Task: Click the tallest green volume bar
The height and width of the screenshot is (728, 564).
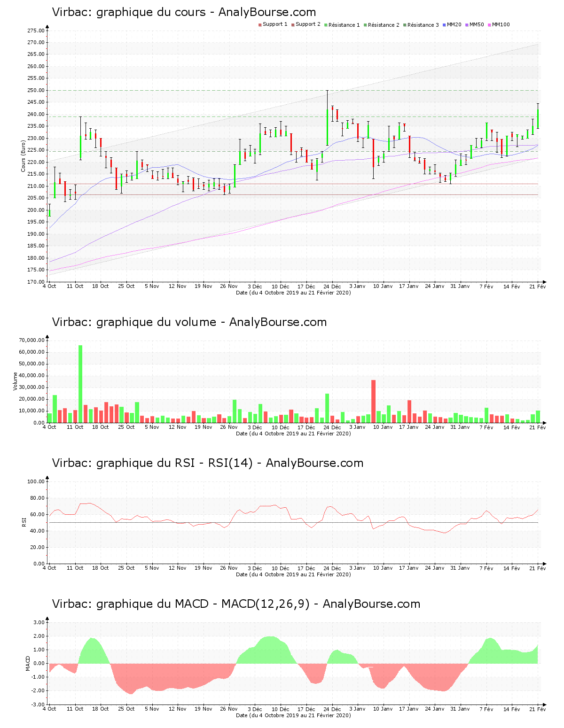Action: point(80,384)
